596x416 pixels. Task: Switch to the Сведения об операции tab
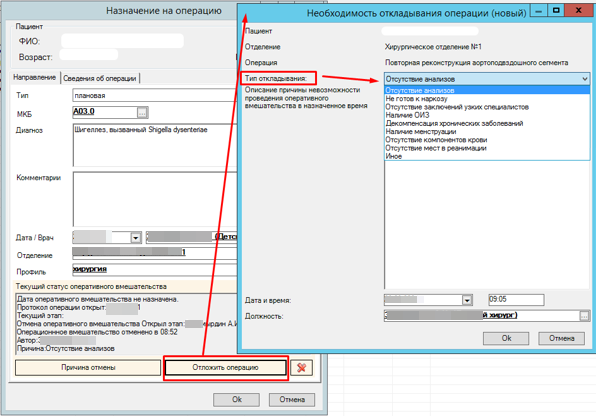[100, 78]
